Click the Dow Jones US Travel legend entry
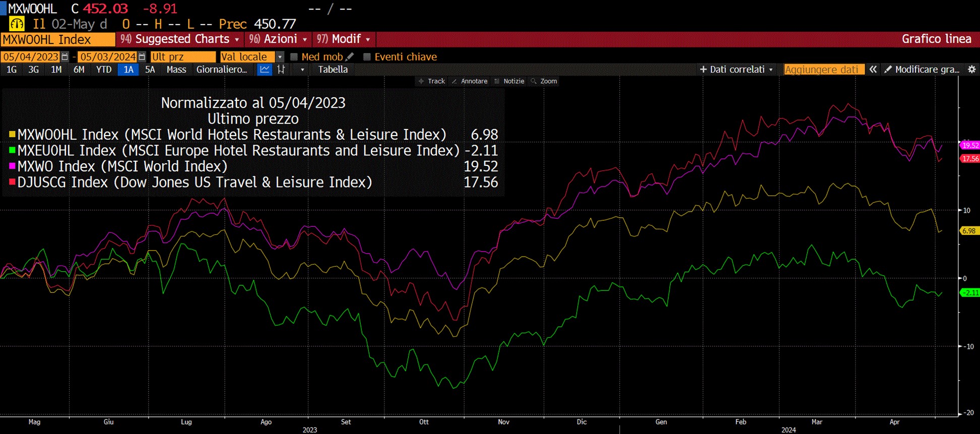 coord(195,181)
